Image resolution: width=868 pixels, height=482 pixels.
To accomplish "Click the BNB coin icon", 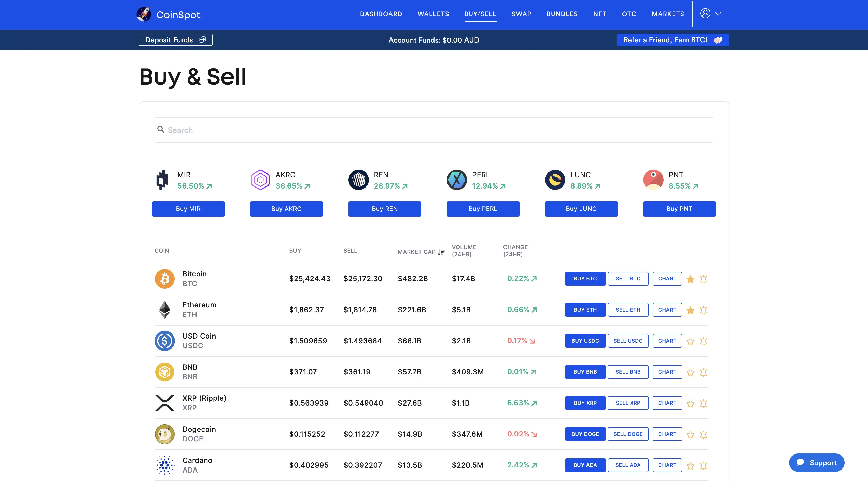I will coord(164,372).
